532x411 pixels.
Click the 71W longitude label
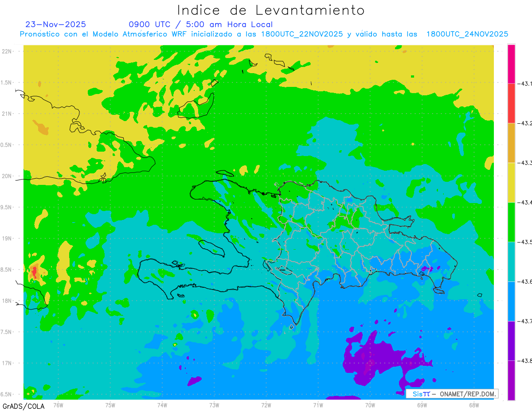pyautogui.click(x=318, y=405)
